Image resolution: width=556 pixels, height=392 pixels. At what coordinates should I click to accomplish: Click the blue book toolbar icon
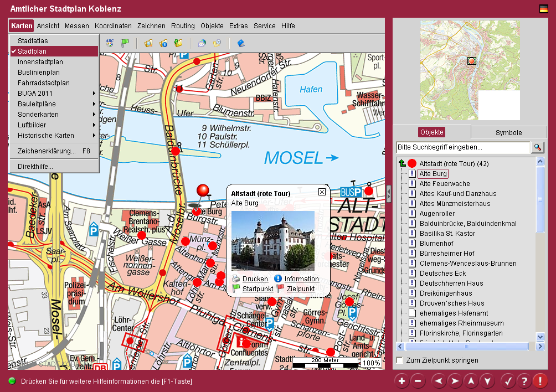click(x=240, y=43)
